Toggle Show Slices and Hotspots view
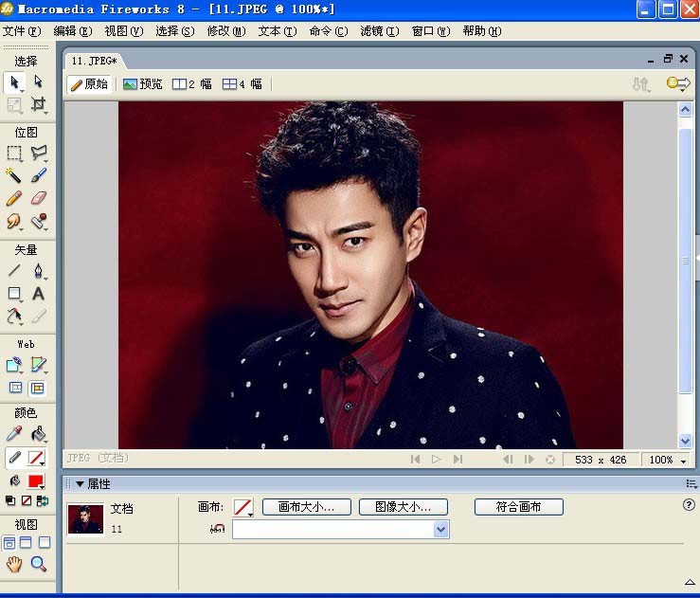Screen dimensions: 700x598 pyautogui.click(x=39, y=388)
